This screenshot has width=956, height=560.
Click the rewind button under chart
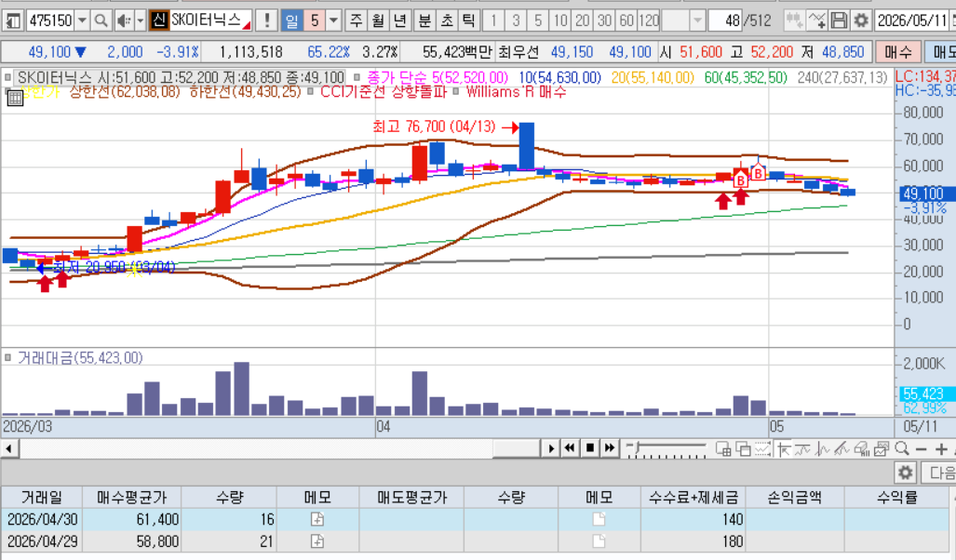(570, 449)
